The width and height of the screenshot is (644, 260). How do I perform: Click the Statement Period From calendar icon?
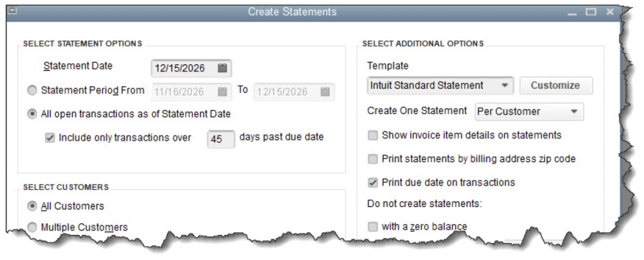223,91
